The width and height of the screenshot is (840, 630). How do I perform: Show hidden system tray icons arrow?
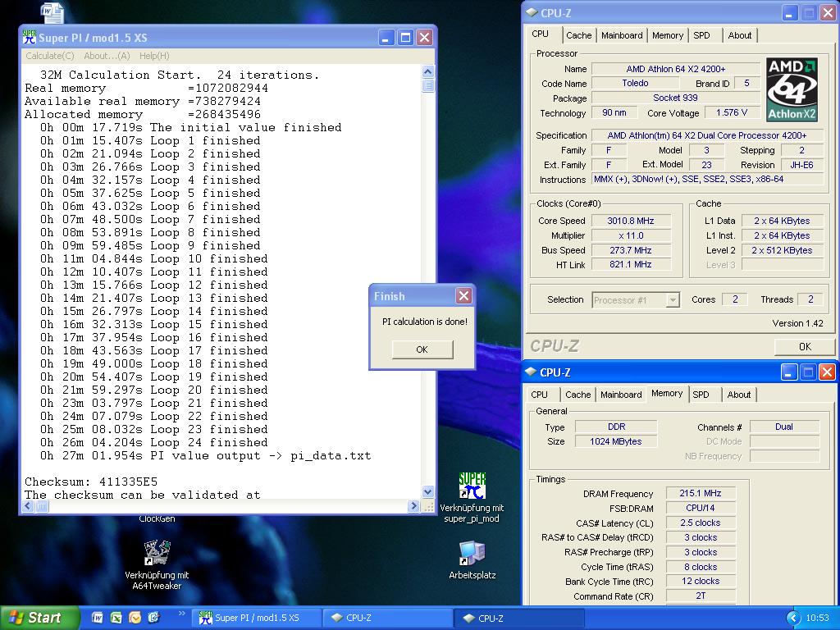click(793, 618)
